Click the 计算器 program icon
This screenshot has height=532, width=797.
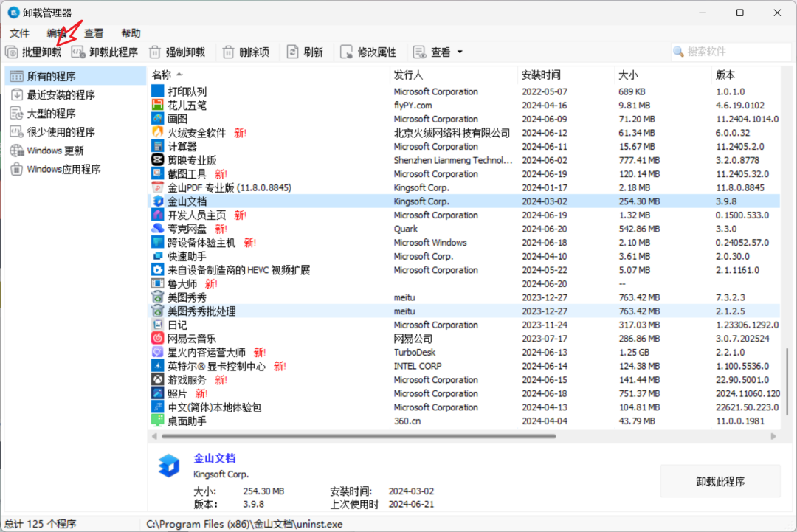point(158,146)
